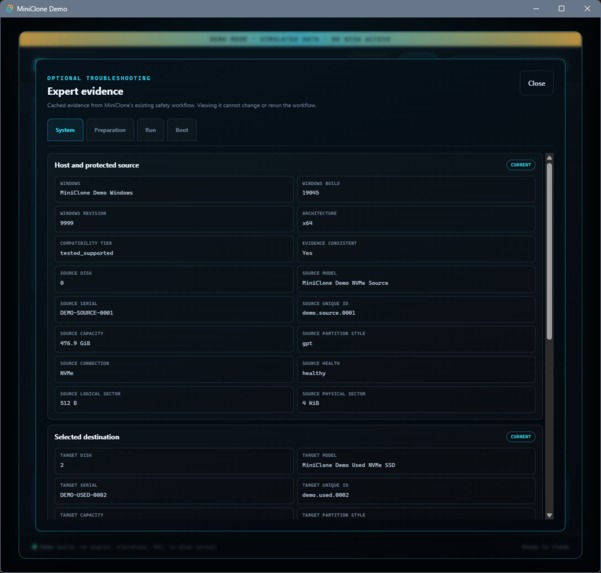
Task: Select the System tab
Action: [65, 130]
